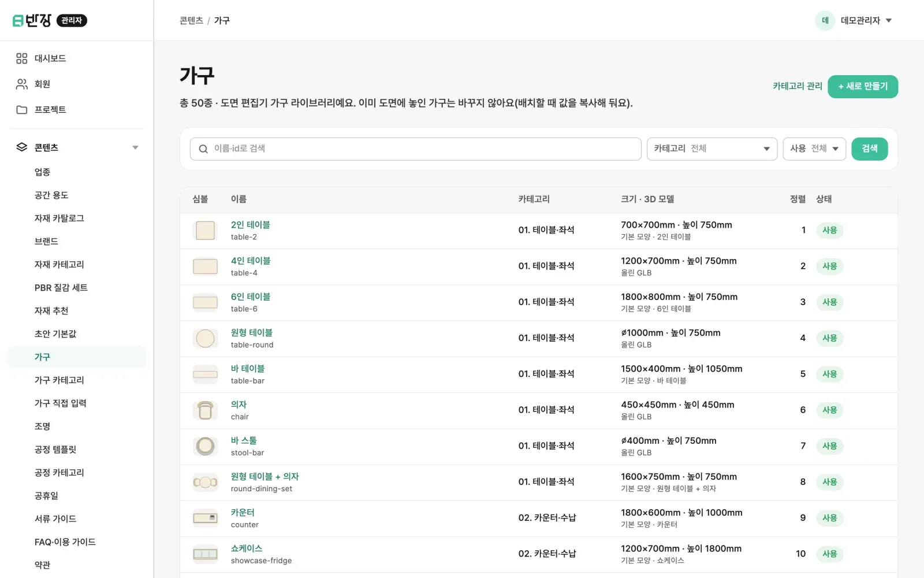Click the 바 스툴 symbol thumbnail
This screenshot has height=578, width=924.
coord(205,446)
